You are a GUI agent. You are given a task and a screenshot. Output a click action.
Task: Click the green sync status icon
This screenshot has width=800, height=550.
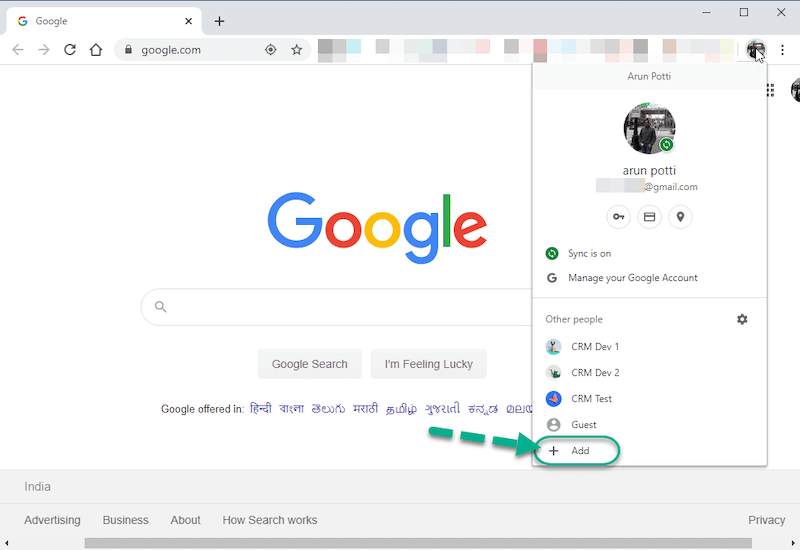pos(552,253)
